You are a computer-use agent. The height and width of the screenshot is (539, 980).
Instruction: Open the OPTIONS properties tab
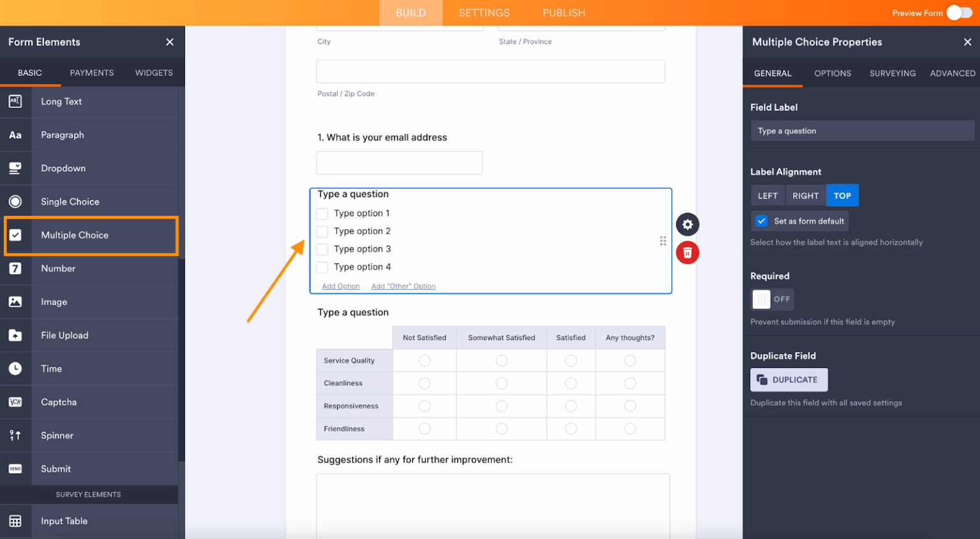833,73
